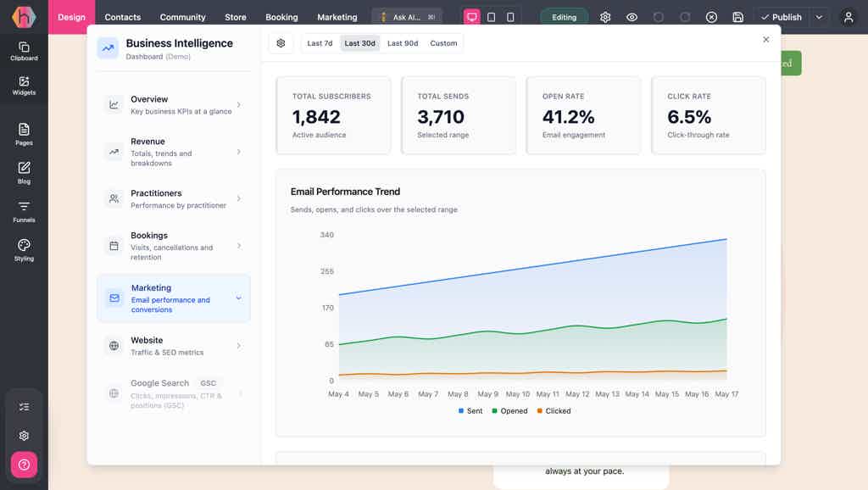Click the Business Intelligence trend icon

[108, 48]
